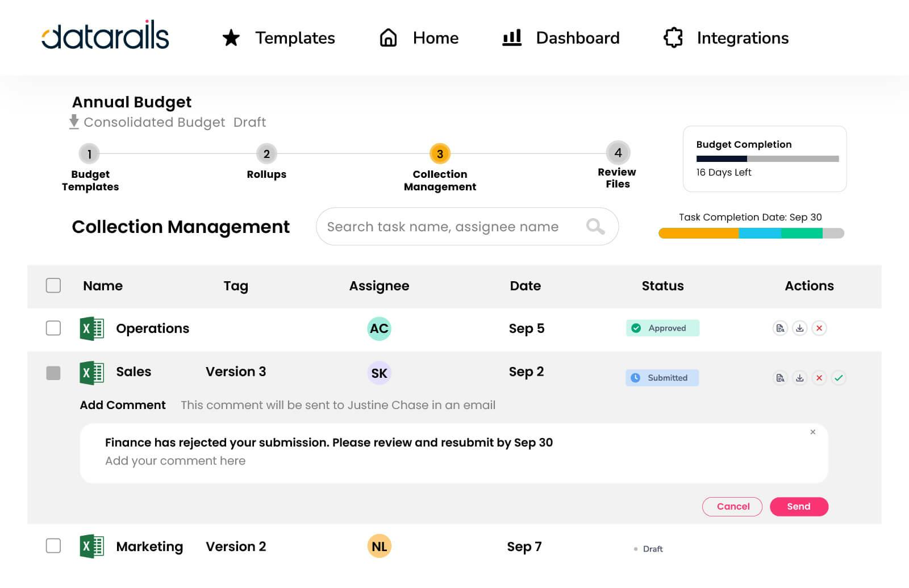Cancel the comment to Justine Chase
909x588 pixels.
pyautogui.click(x=732, y=506)
